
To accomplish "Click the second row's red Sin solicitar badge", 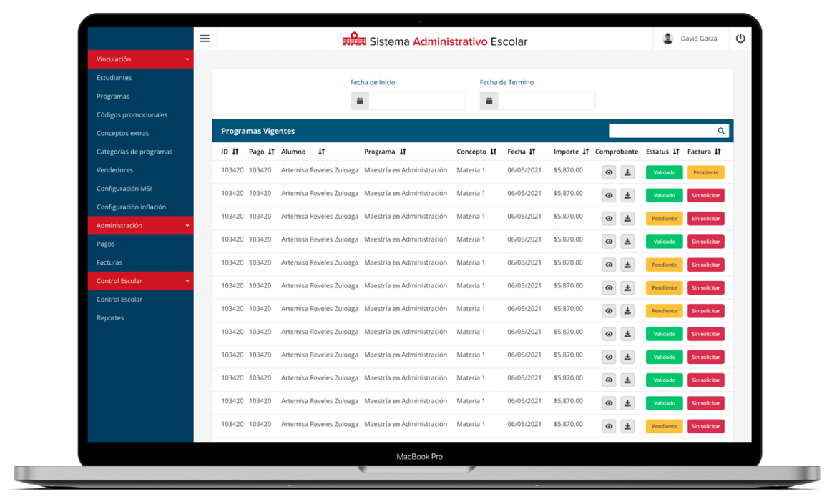I will [705, 195].
